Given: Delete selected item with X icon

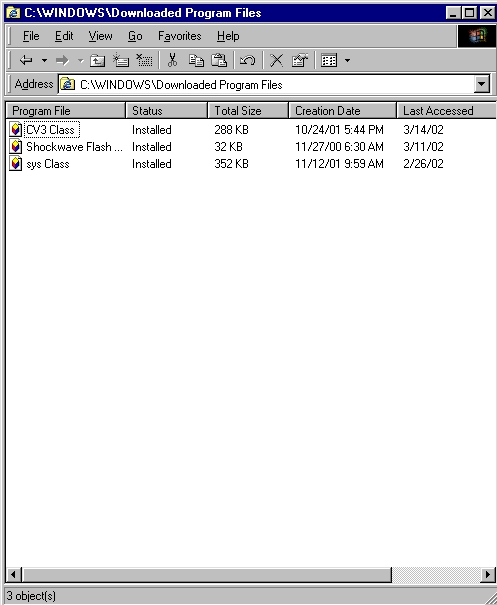Looking at the screenshot, I should (x=276, y=60).
